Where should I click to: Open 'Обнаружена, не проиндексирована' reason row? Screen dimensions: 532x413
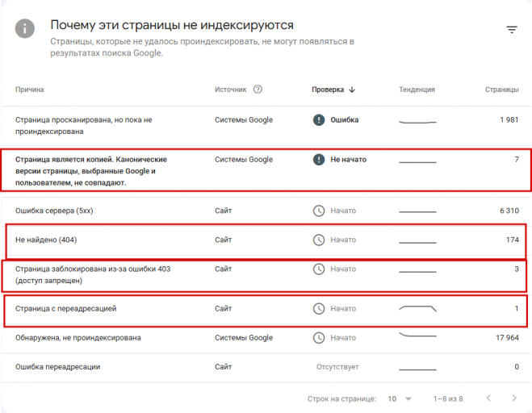77,338
